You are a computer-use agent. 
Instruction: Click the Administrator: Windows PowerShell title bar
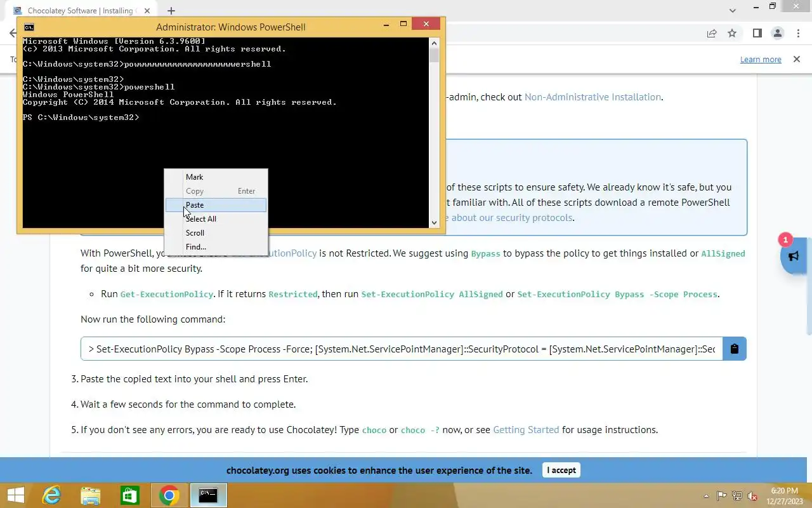(x=230, y=27)
